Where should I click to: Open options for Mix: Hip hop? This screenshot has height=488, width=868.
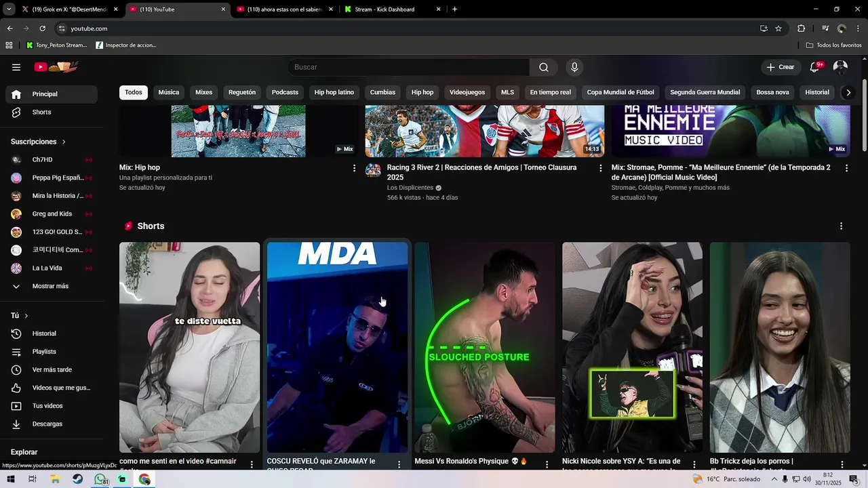click(x=354, y=168)
